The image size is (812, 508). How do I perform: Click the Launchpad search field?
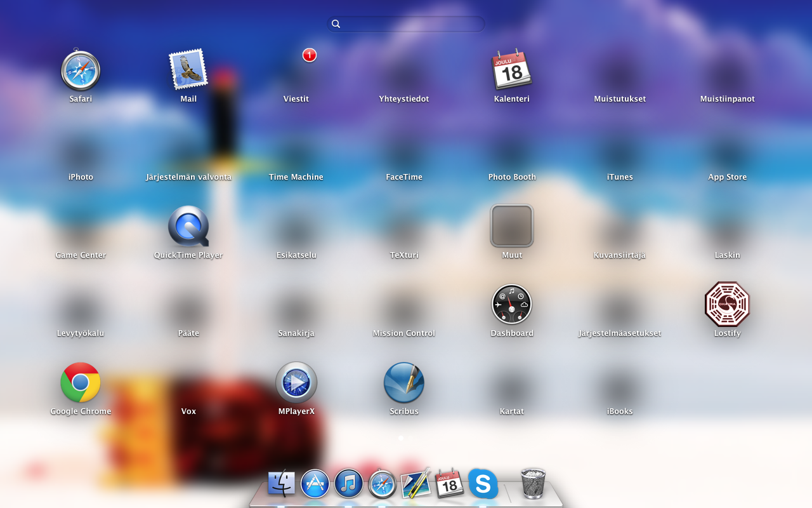point(406,24)
